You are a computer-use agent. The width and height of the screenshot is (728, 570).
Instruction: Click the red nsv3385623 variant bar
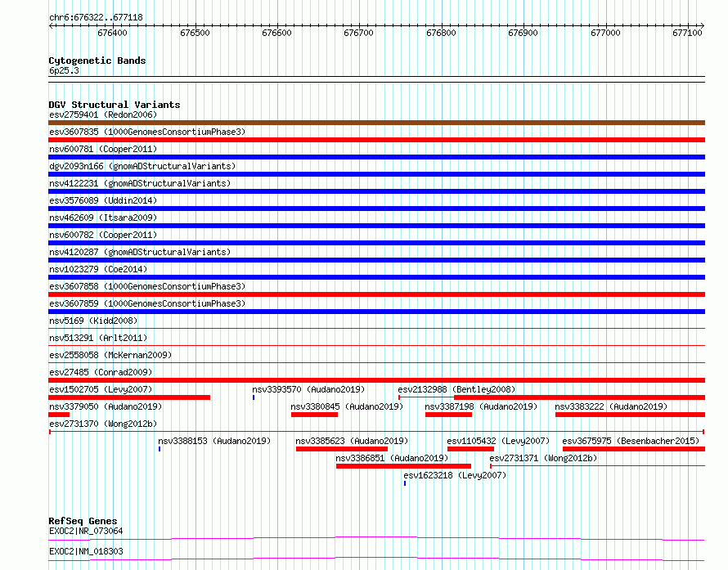(x=342, y=449)
